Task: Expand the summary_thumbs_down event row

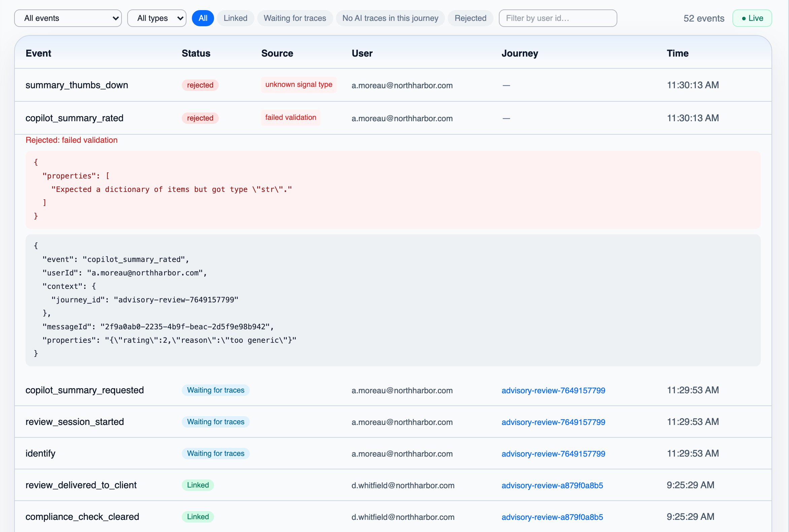Action: [x=393, y=85]
